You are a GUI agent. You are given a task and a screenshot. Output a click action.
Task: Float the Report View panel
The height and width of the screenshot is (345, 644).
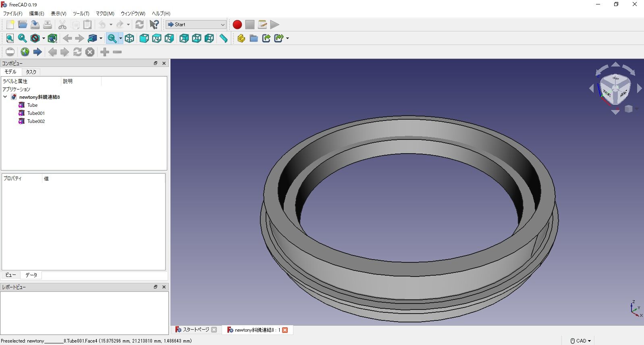(x=156, y=287)
